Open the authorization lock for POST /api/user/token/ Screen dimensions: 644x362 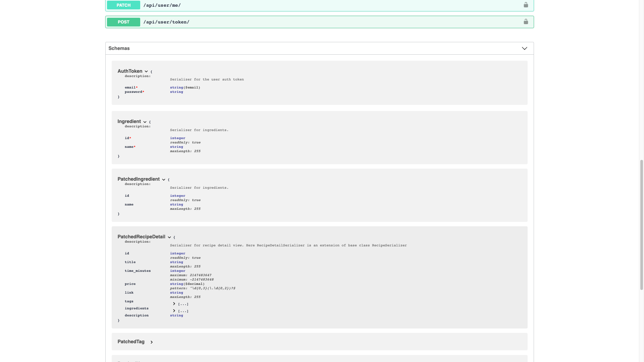(526, 22)
